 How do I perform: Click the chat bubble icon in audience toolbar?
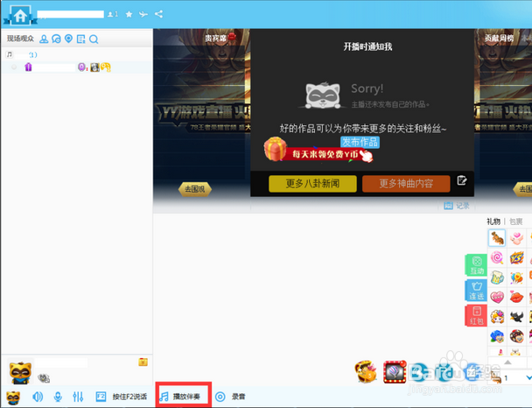point(56,39)
